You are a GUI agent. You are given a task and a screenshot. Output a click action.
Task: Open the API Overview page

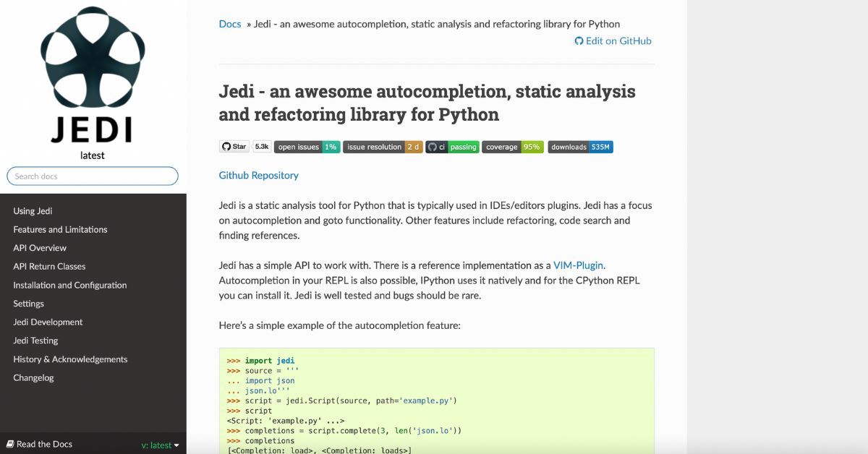(39, 248)
